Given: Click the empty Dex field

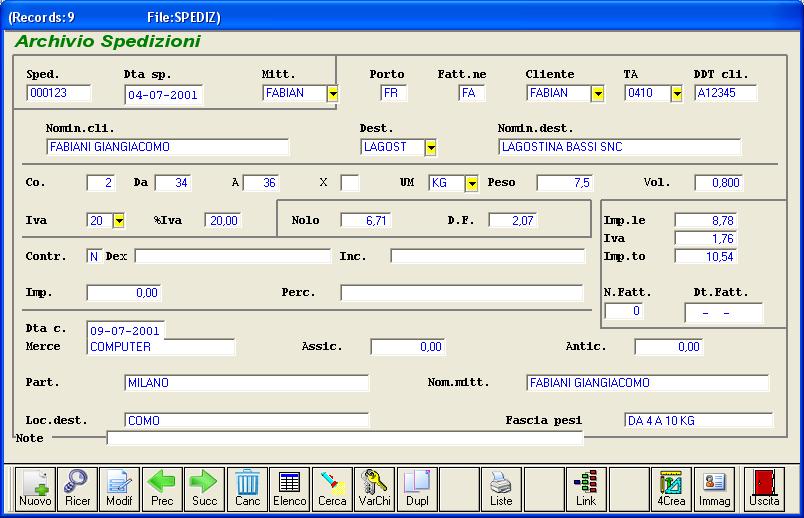Looking at the screenshot, I should pyautogui.click(x=233, y=256).
